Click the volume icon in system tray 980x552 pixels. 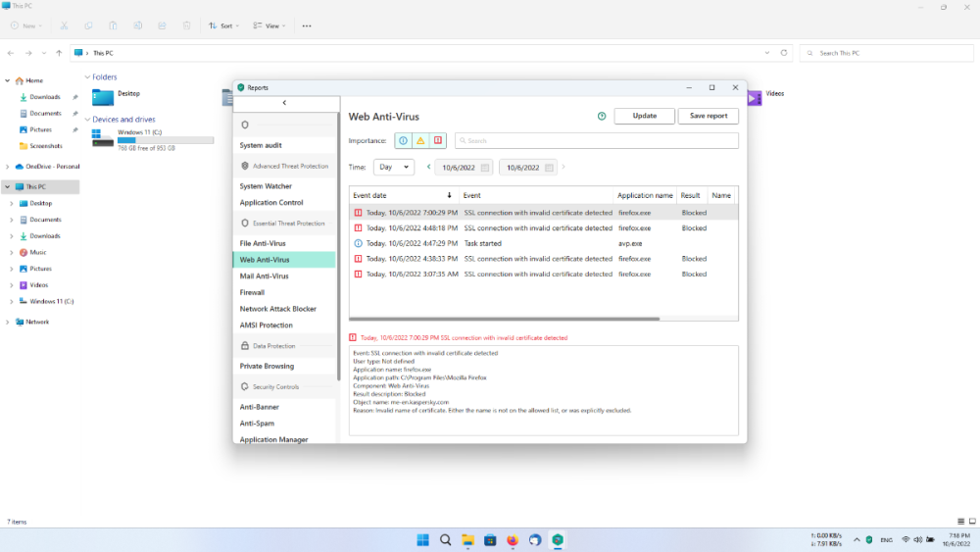click(917, 539)
